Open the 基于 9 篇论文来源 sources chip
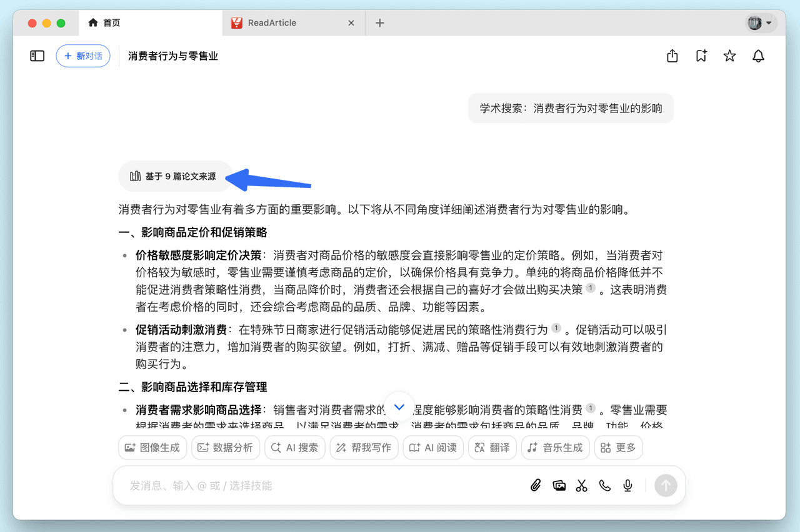Image resolution: width=800 pixels, height=532 pixels. [x=174, y=176]
